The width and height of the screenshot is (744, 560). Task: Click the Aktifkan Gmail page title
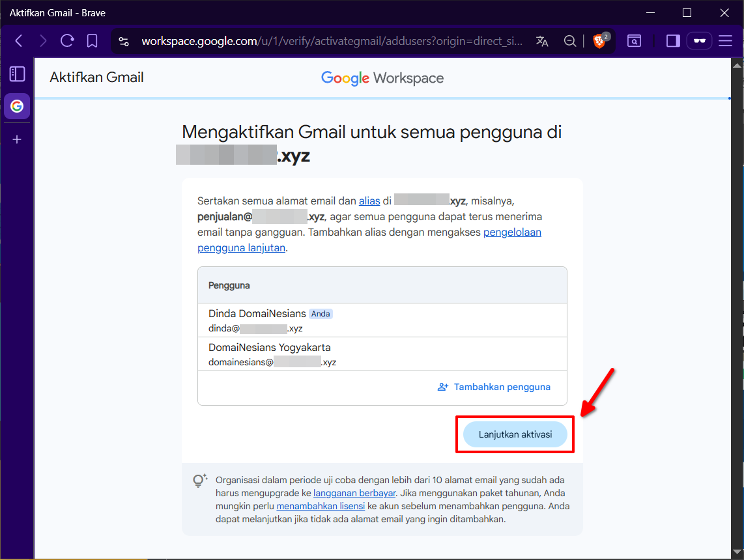[x=97, y=77]
